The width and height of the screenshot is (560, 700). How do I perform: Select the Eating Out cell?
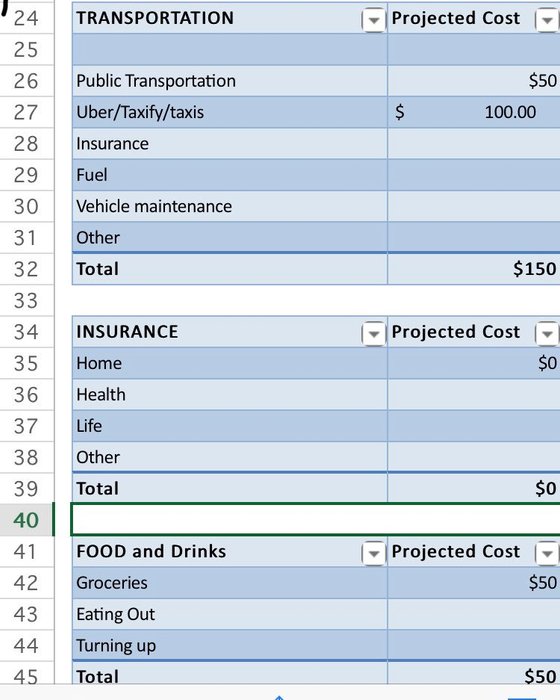point(230,614)
